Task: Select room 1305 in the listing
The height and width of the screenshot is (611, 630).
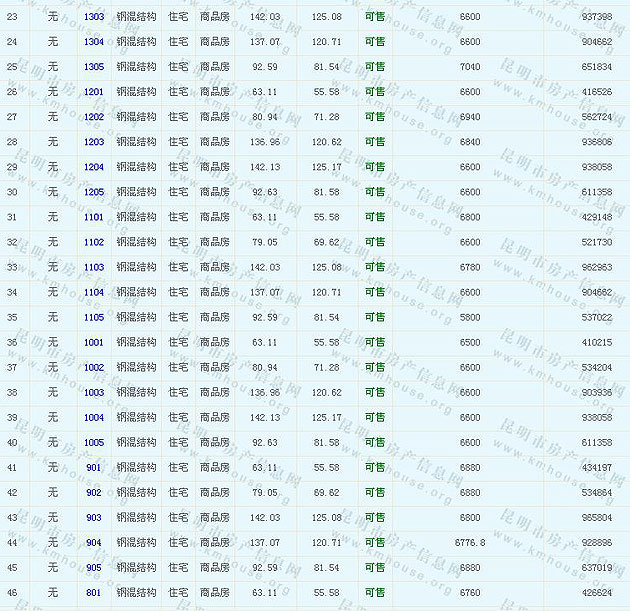Action: coord(94,67)
